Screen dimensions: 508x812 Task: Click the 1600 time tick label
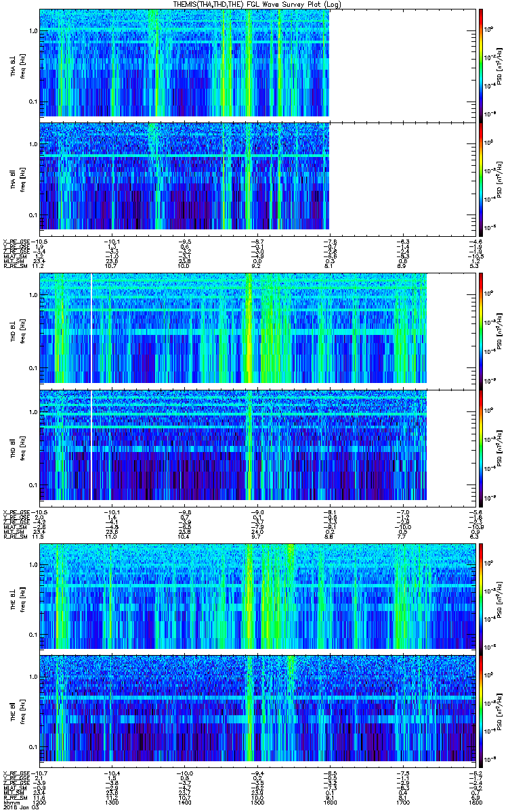point(329,802)
